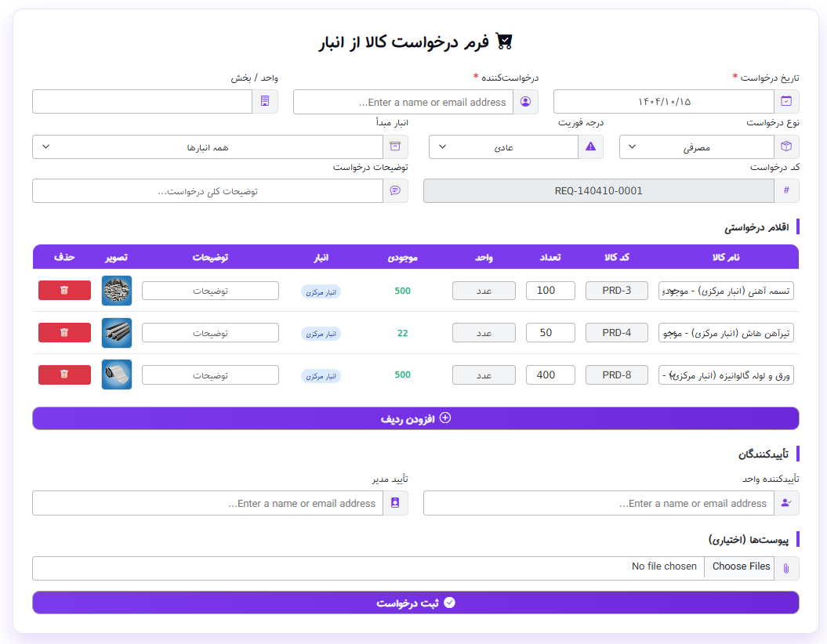Open the PRD-4 steel beam thumbnail image
827x644 pixels.
tap(117, 333)
